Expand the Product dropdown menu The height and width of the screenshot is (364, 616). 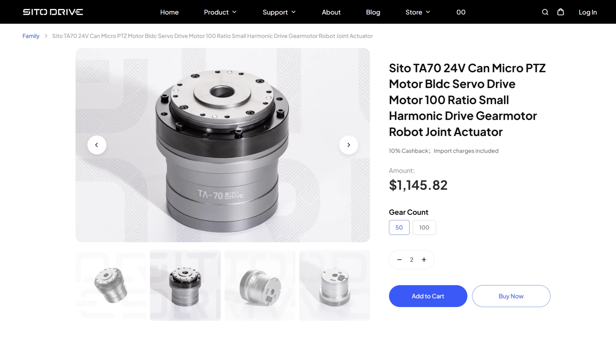[220, 12]
